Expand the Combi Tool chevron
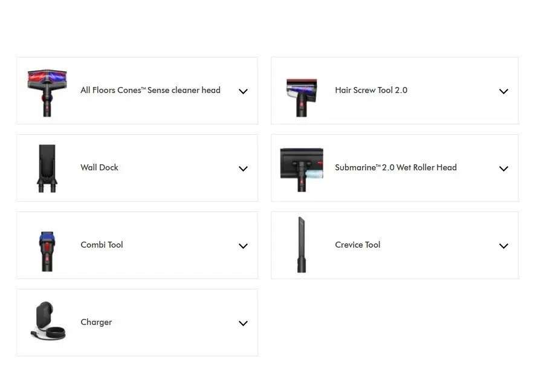Screen dimensions: 553x392 [243, 246]
